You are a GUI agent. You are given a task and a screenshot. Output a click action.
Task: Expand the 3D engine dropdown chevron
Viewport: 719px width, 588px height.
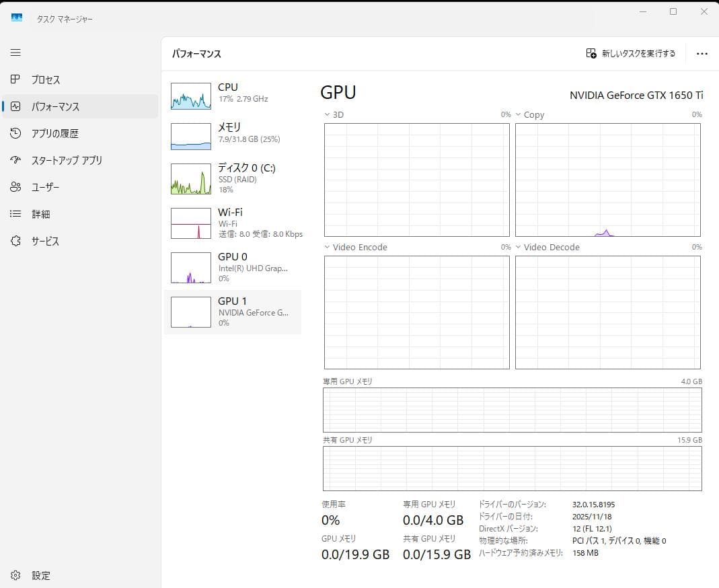[x=327, y=114]
